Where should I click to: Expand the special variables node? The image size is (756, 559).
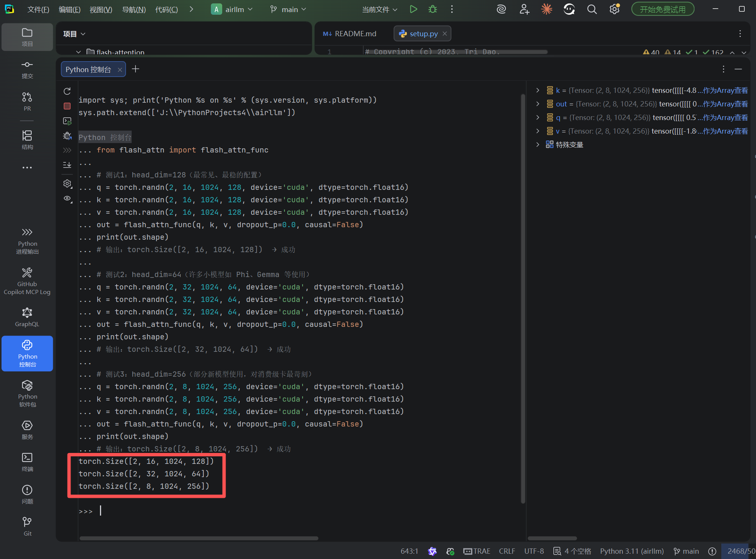538,145
